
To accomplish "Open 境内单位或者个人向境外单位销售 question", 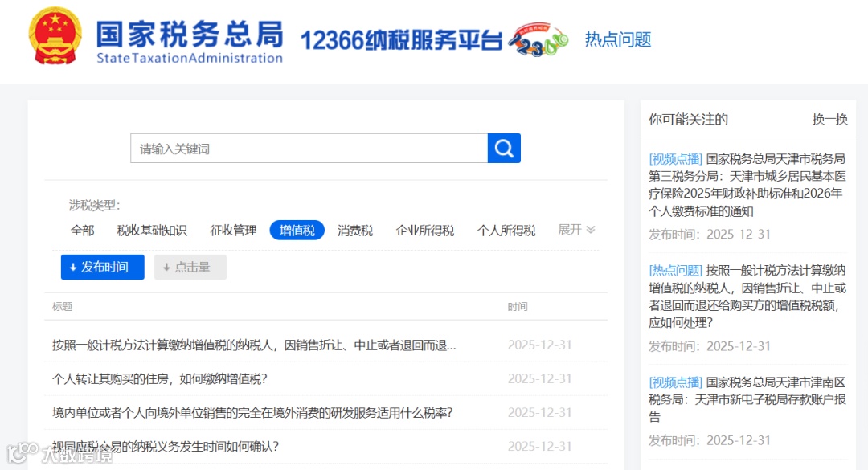I will 253,413.
